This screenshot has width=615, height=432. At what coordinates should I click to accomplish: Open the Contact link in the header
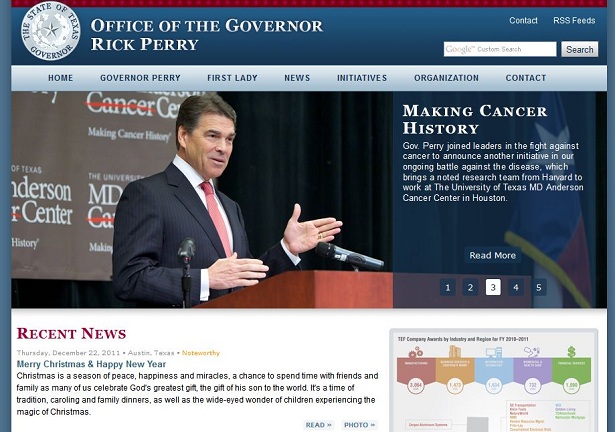coord(523,20)
